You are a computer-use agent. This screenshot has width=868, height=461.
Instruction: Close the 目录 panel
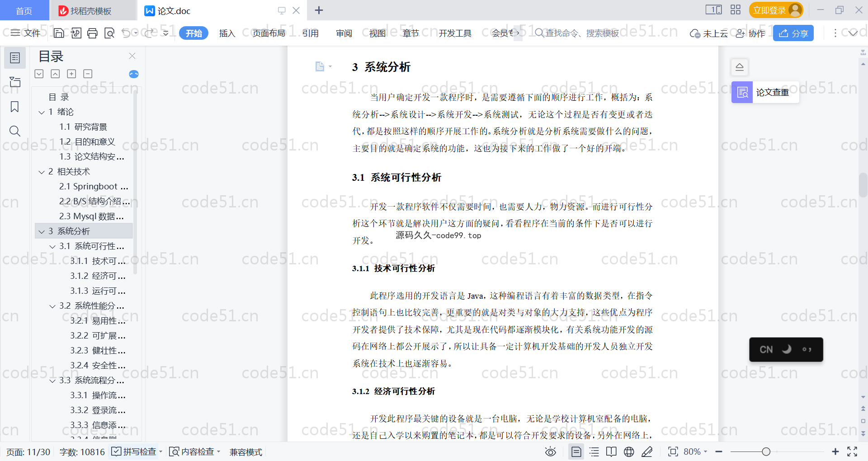132,56
